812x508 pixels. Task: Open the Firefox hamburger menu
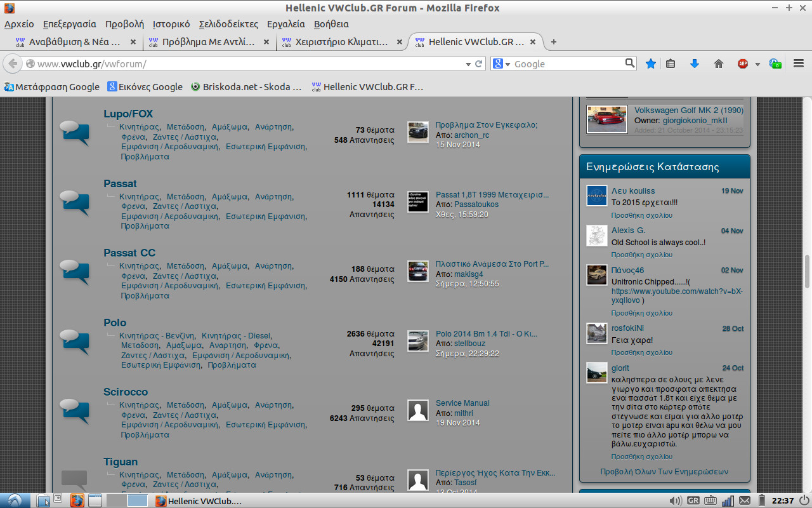pyautogui.click(x=799, y=63)
